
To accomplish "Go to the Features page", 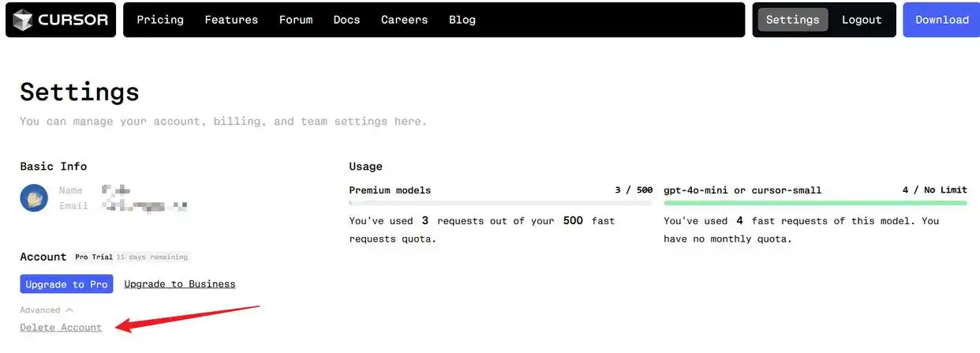I will tap(231, 20).
